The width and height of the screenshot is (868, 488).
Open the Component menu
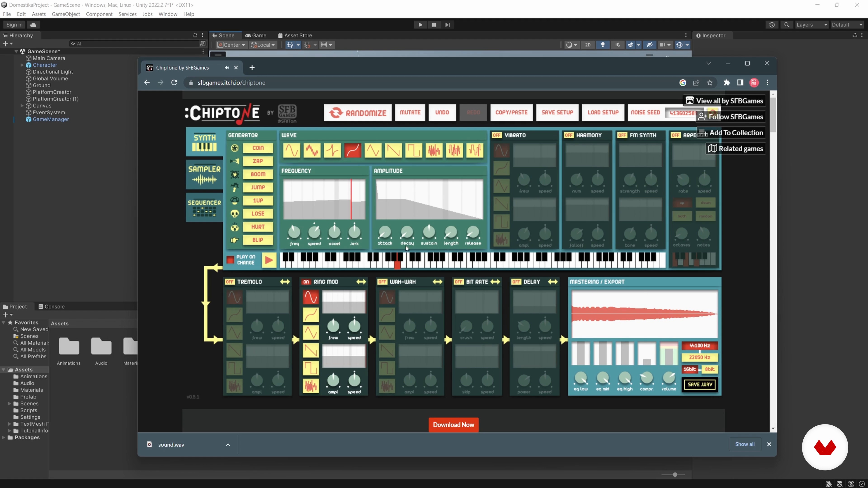tap(99, 14)
